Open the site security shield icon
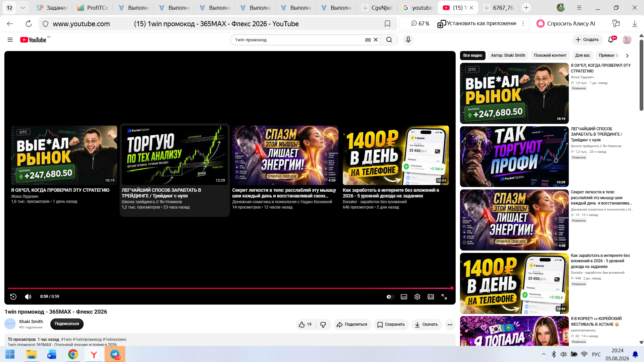644x362 pixels. tap(46, 24)
